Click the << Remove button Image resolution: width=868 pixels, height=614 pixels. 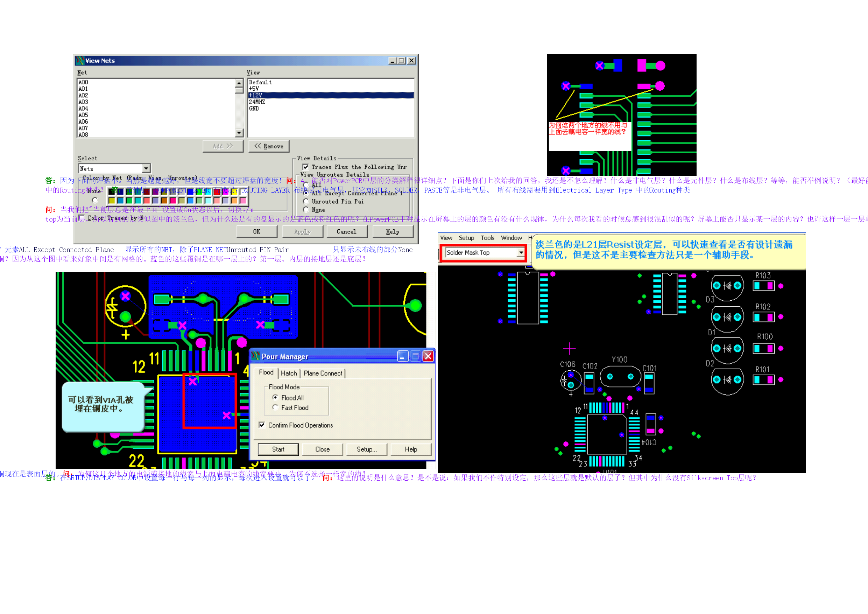coord(269,146)
